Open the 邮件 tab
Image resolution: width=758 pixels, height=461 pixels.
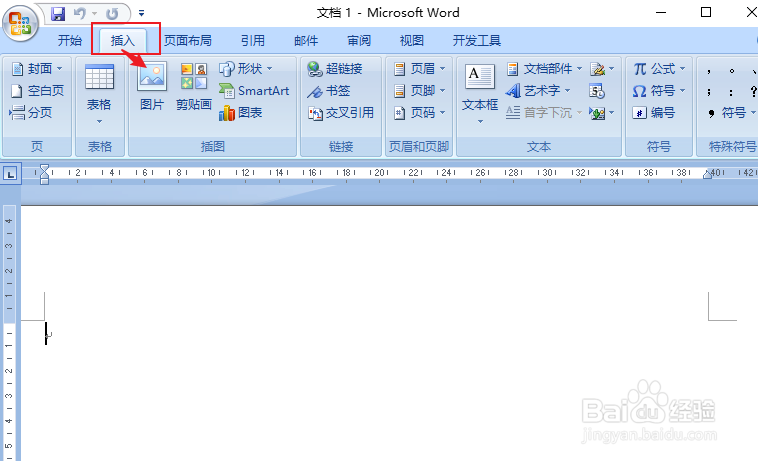pyautogui.click(x=306, y=41)
